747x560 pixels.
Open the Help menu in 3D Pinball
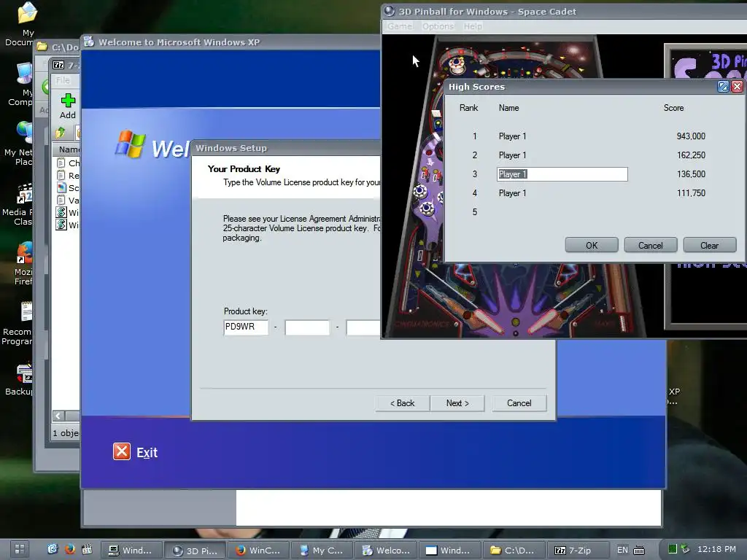473,26
